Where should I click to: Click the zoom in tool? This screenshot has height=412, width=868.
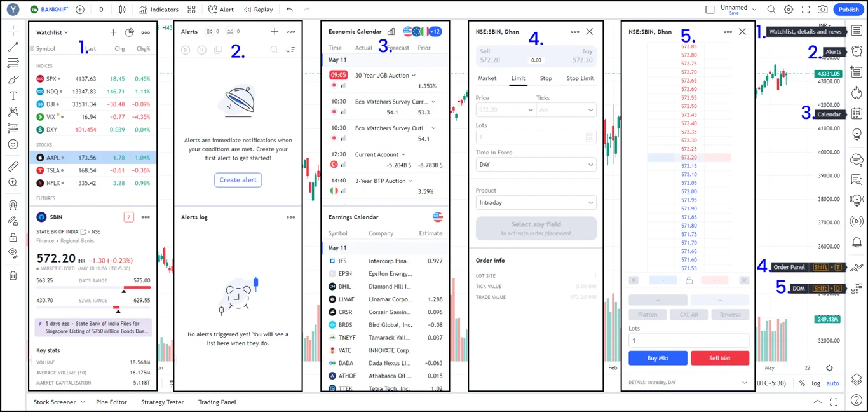click(13, 182)
